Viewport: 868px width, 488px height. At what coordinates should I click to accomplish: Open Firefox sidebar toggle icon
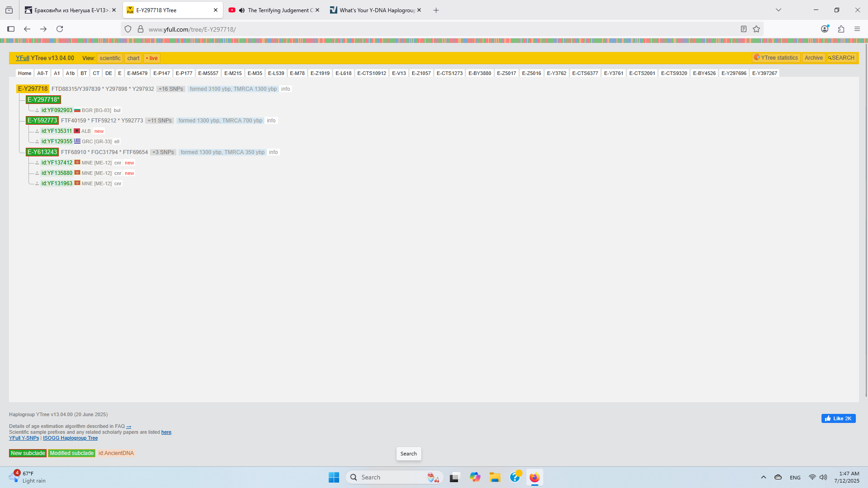click(x=11, y=29)
